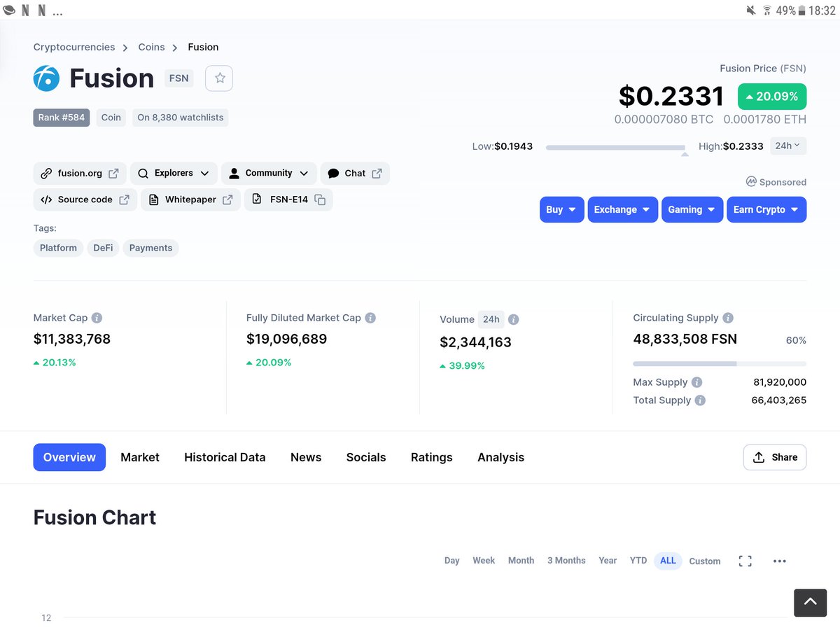Click the Market Cap info icon

(97, 318)
